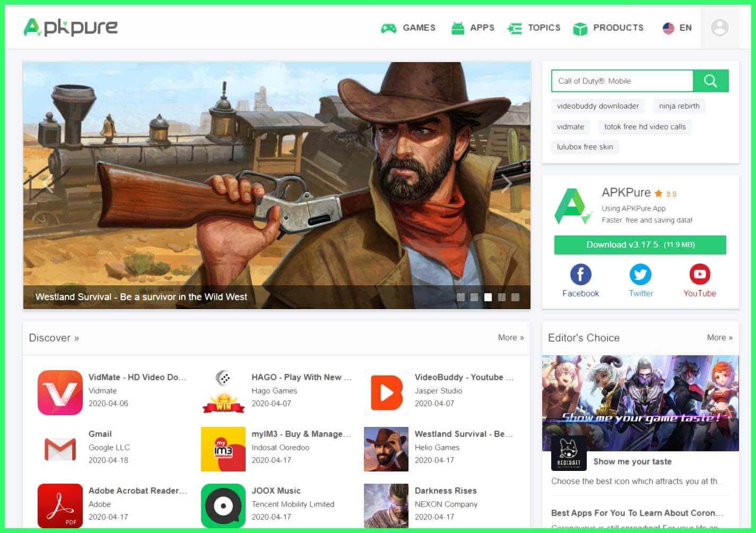Open the Twitter bird icon
756x533 pixels.
click(640, 274)
